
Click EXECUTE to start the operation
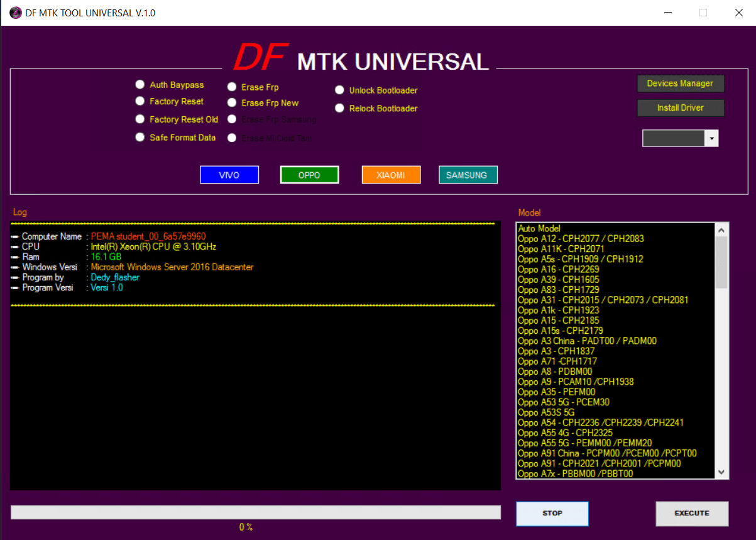pyautogui.click(x=692, y=514)
